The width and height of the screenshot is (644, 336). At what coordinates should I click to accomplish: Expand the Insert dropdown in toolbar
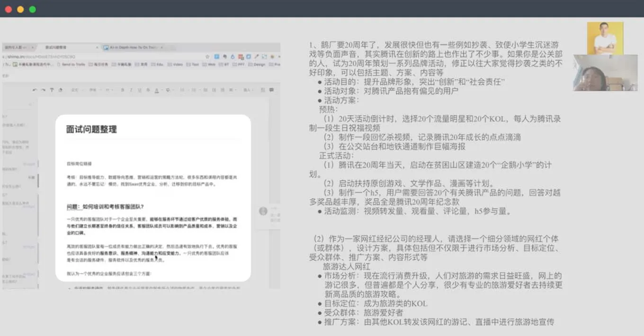tap(248, 90)
